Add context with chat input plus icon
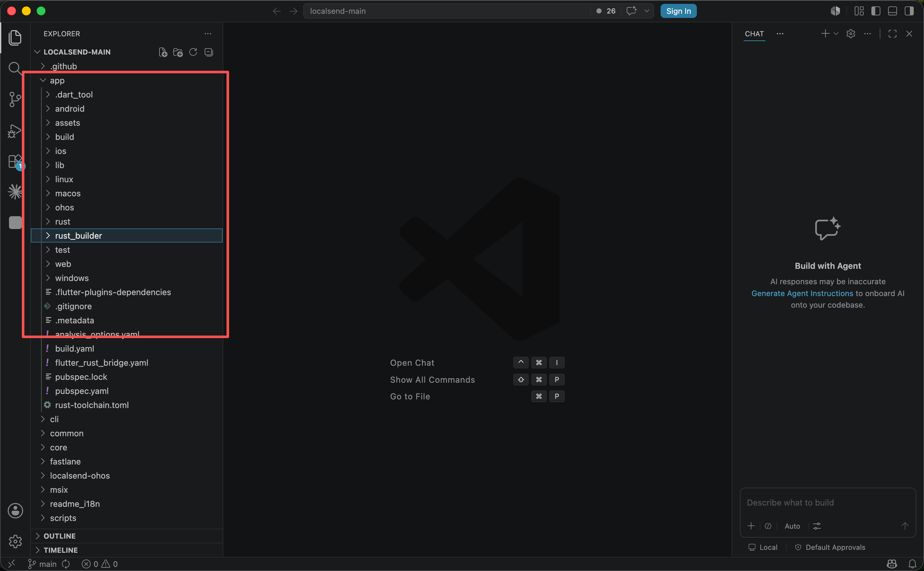 pyautogui.click(x=751, y=526)
